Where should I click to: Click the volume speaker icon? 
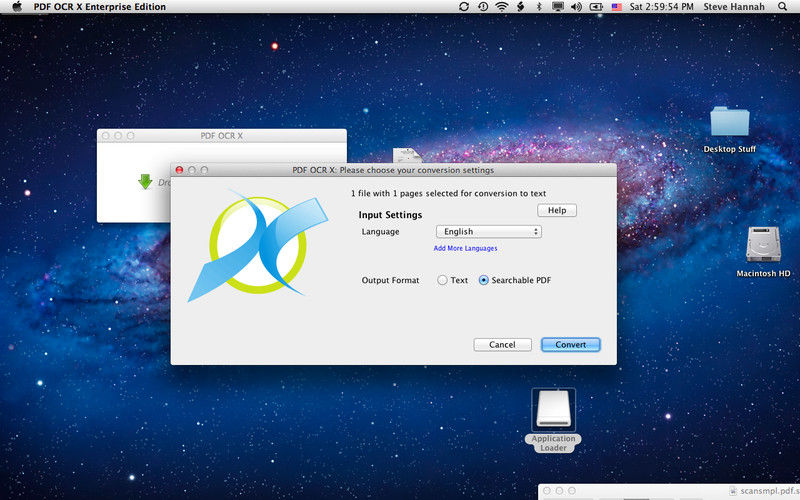point(576,7)
